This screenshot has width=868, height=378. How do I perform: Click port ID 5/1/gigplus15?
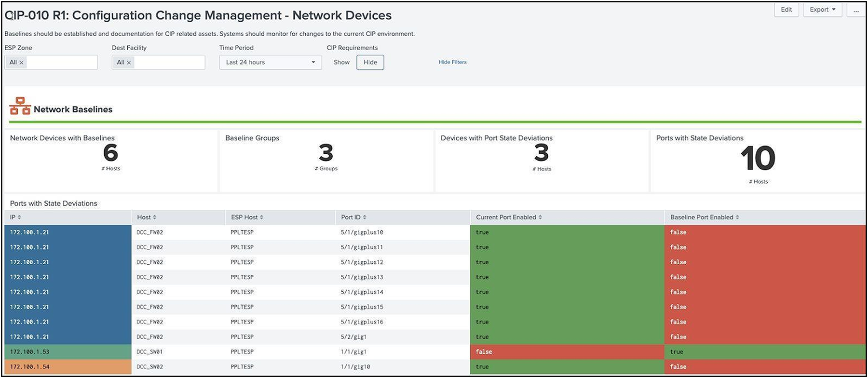(362, 307)
